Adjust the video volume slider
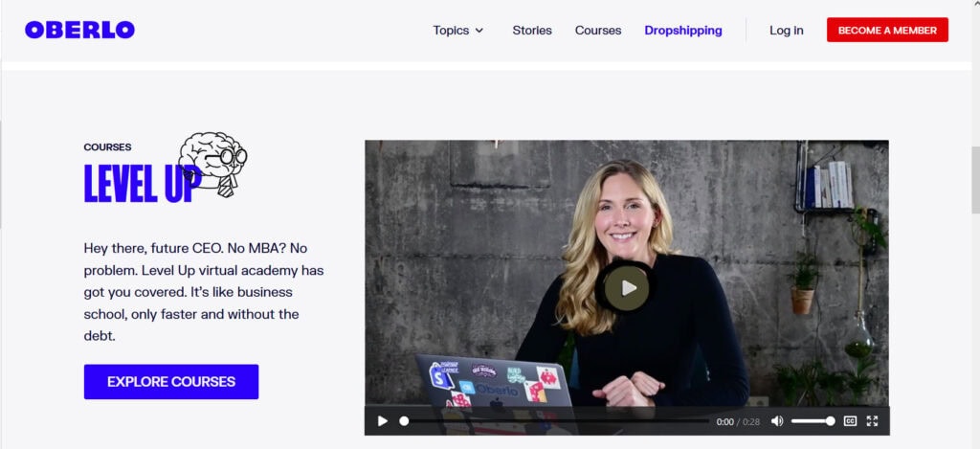This screenshot has width=980, height=449. click(812, 421)
